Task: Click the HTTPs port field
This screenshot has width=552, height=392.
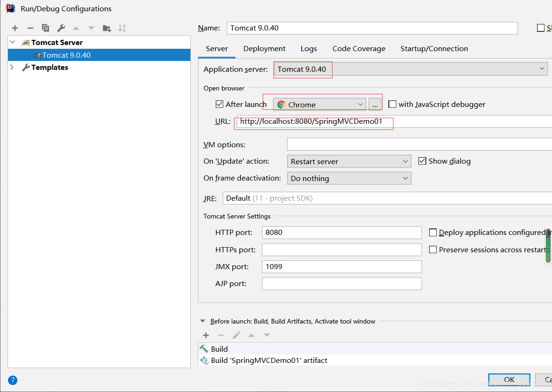Action: pos(342,249)
